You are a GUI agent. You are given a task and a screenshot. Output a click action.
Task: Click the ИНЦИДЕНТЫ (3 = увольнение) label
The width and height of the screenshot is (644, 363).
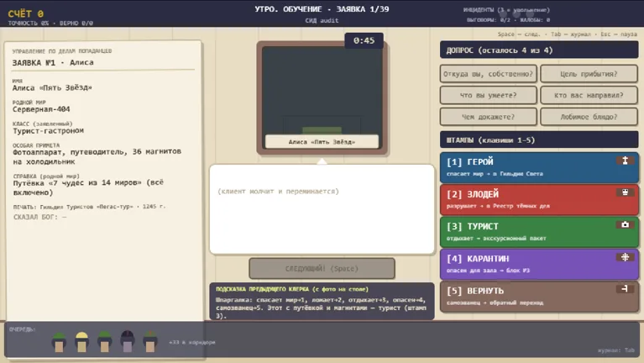tap(506, 10)
